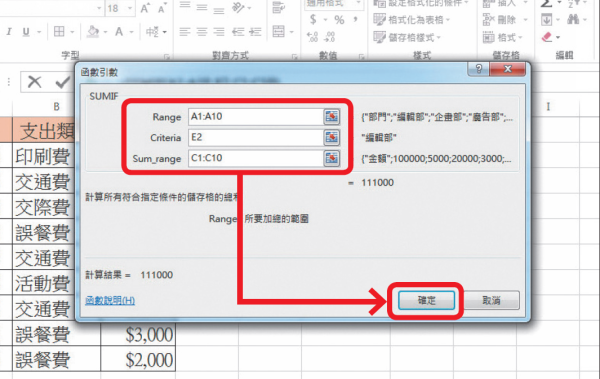Select middle vertical alignment
This screenshot has height=379, width=600.
click(x=202, y=7)
